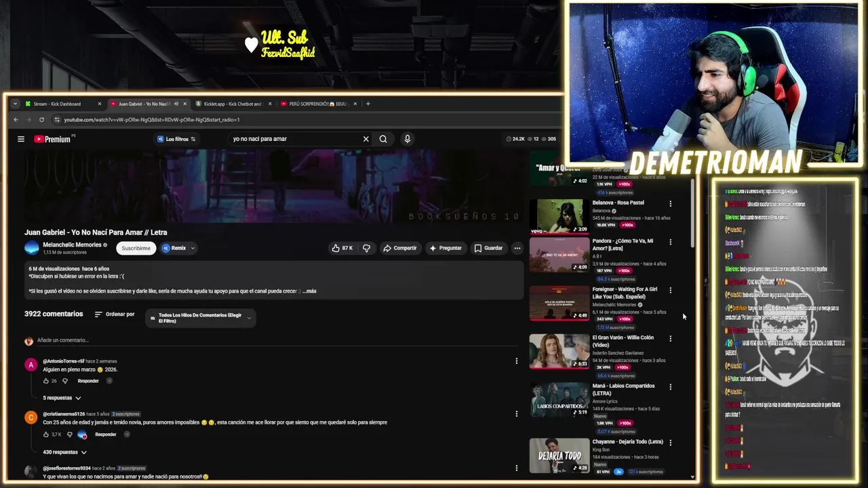Expand description with ...más
This screenshot has width=868, height=488.
click(309, 291)
